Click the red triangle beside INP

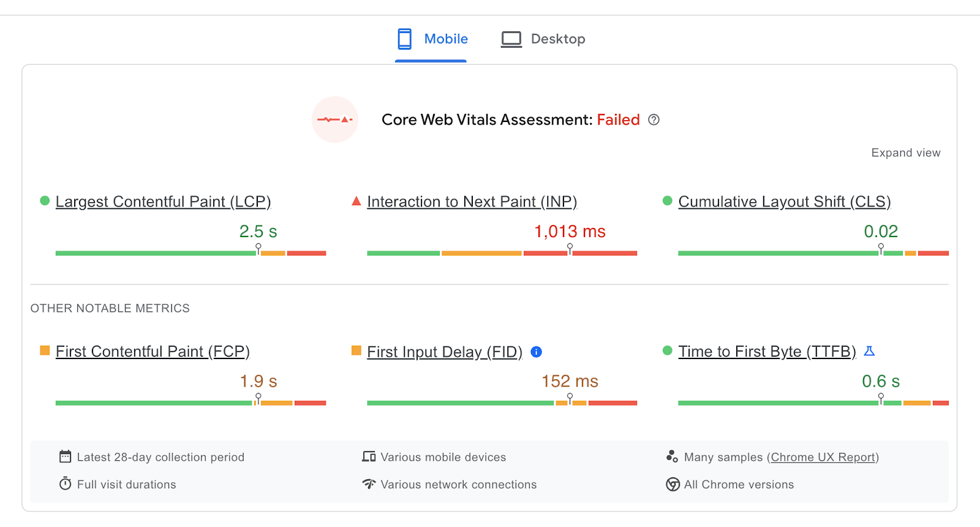click(x=356, y=200)
